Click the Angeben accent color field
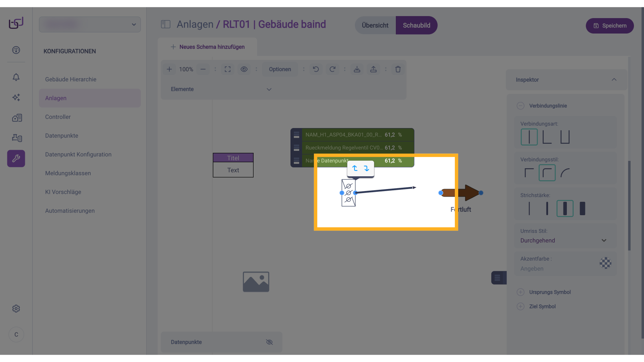Viewport: 644px width, 362px height. click(x=532, y=269)
